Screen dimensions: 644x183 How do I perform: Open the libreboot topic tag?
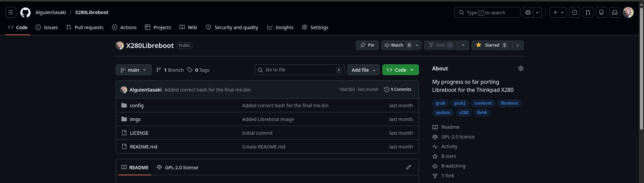[x=509, y=103]
